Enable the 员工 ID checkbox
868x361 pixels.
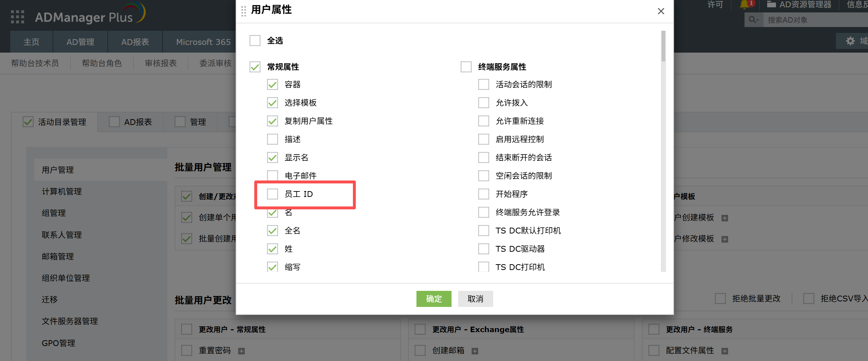pos(273,194)
